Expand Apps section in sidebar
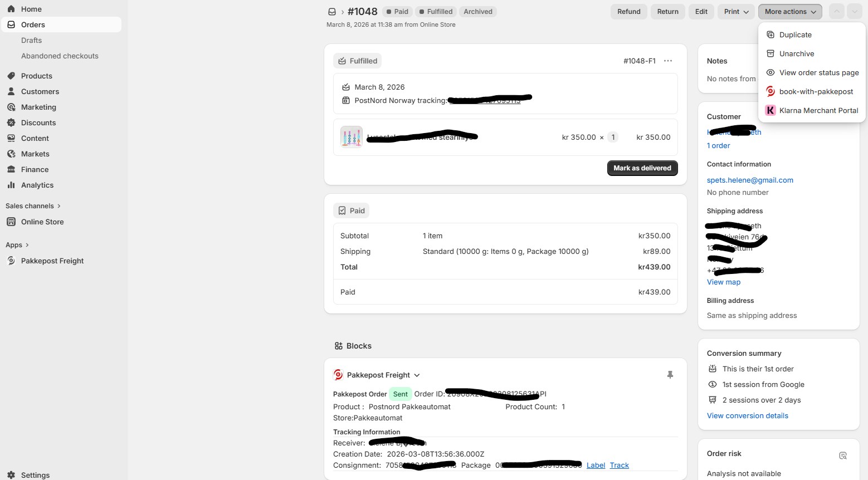The height and width of the screenshot is (480, 868). click(27, 245)
